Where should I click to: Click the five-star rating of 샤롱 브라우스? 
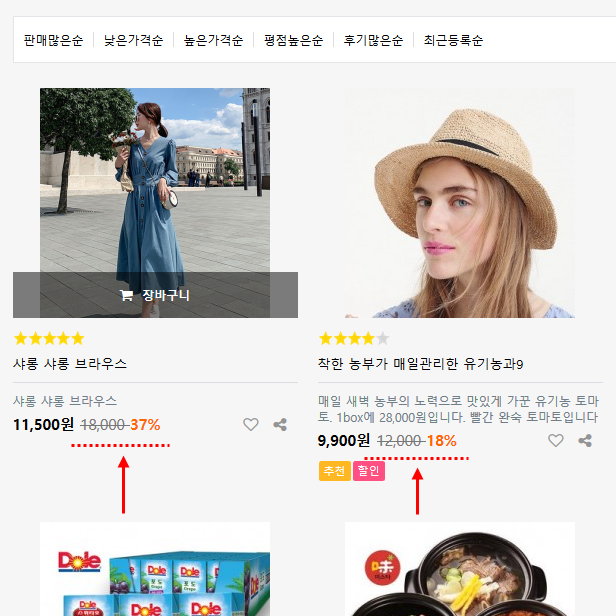(49, 338)
